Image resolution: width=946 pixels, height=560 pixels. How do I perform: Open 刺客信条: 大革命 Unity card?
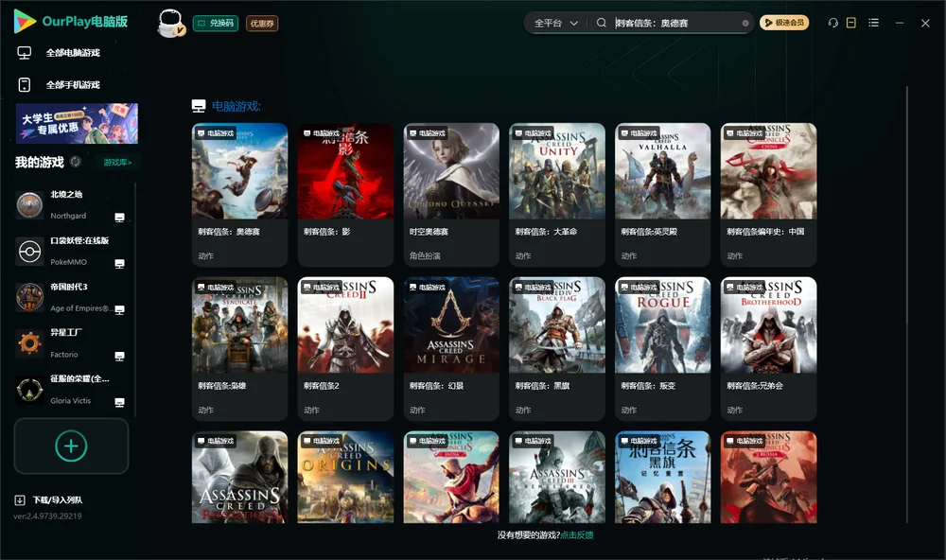[557, 194]
